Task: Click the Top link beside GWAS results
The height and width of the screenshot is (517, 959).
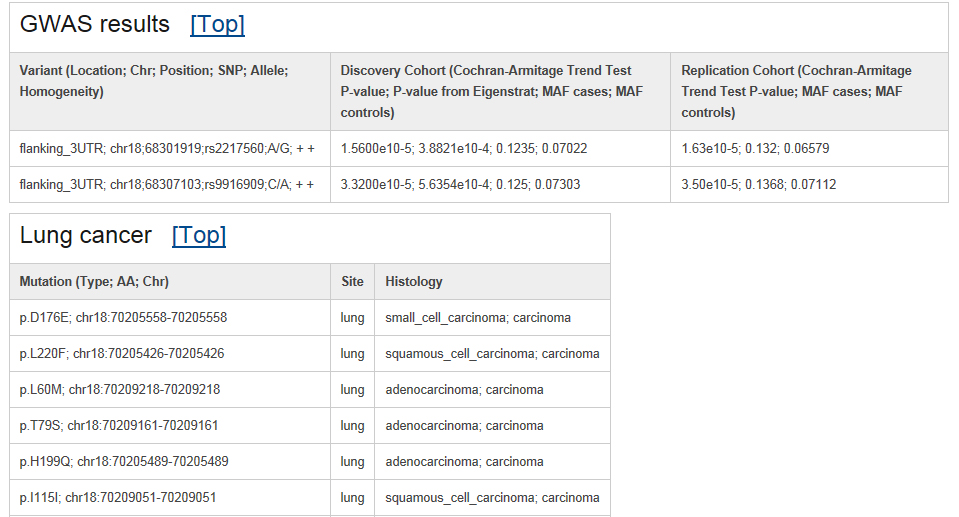Action: pos(217,25)
